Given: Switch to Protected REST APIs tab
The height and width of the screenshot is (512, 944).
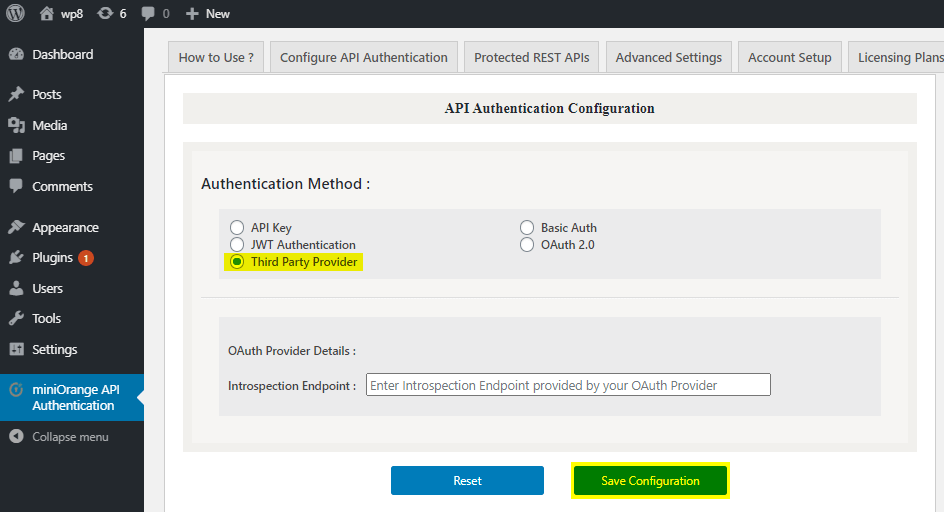Looking at the screenshot, I should (532, 58).
